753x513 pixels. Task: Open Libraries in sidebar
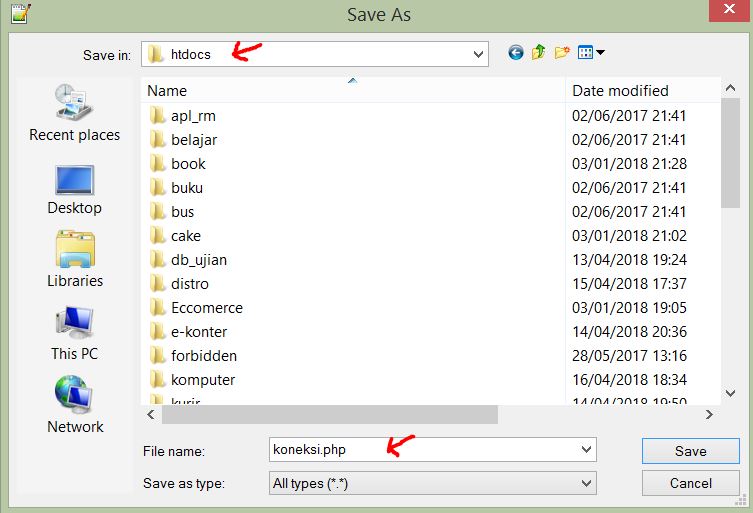coord(75,259)
